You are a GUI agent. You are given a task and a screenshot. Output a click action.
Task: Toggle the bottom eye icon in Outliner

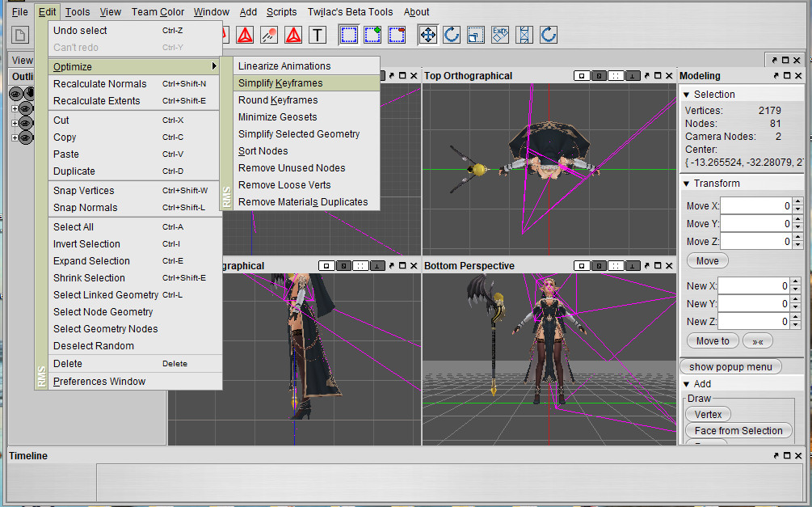pos(25,137)
